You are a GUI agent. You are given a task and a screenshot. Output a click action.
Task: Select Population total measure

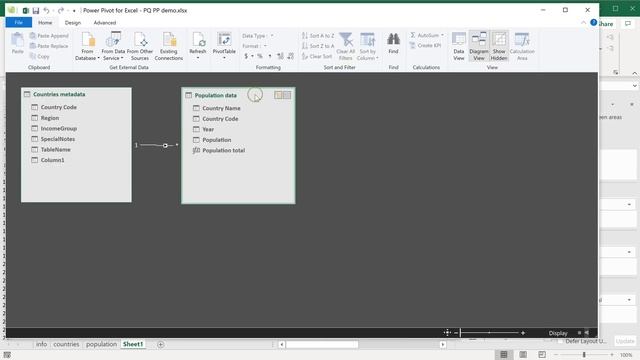223,150
